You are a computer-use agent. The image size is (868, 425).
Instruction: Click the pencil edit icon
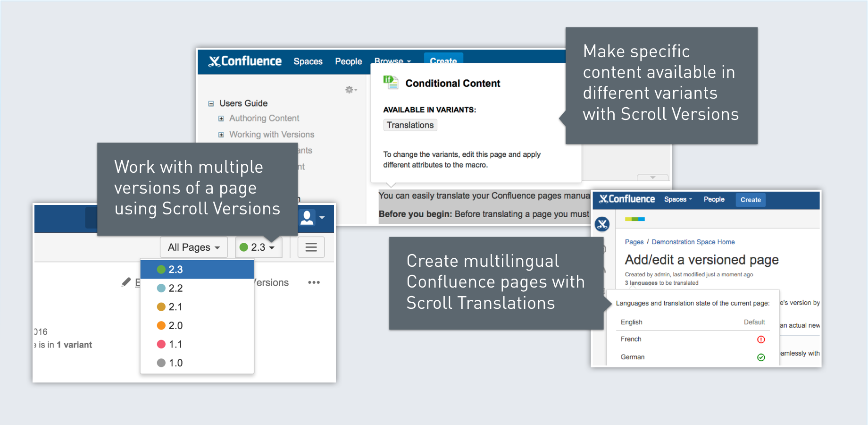click(x=126, y=282)
